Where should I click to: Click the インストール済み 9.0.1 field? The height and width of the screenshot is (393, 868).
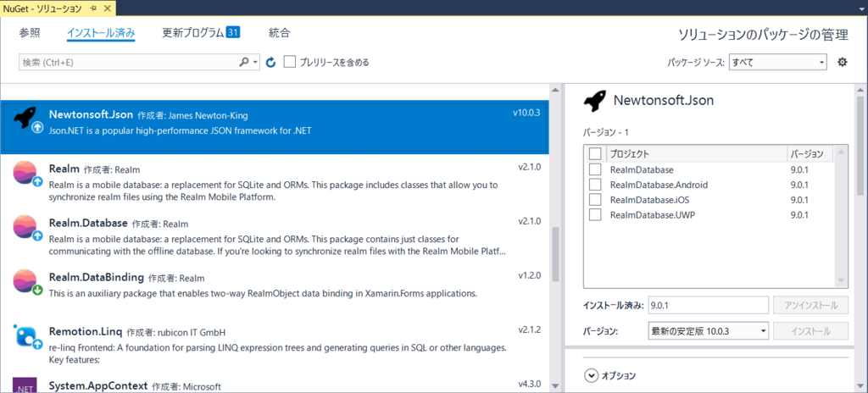click(708, 304)
